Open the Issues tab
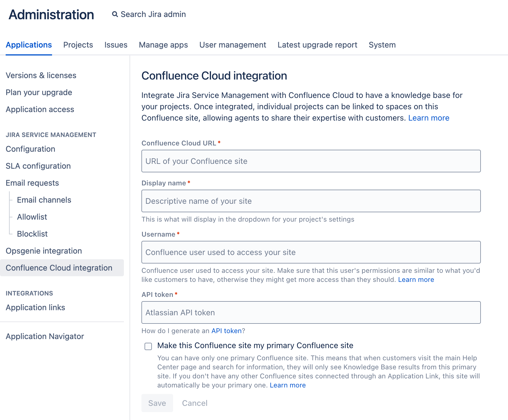508x420 pixels. pyautogui.click(x=116, y=45)
